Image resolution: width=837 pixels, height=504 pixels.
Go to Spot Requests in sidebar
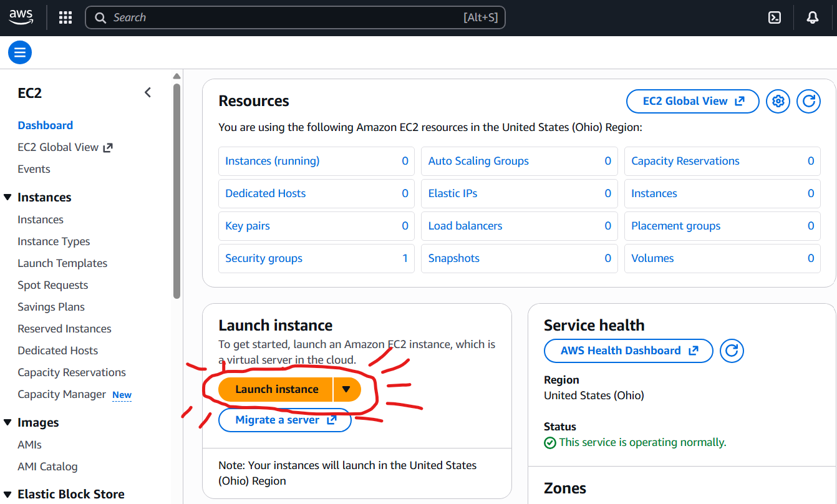(x=53, y=285)
